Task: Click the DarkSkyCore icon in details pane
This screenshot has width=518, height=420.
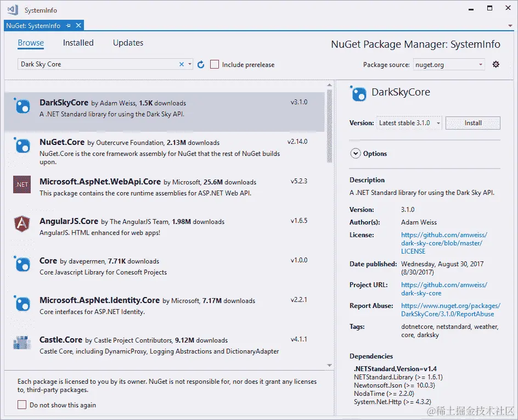Action: tap(358, 93)
